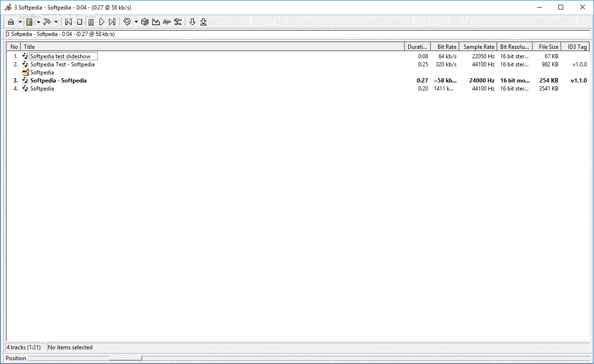The height and width of the screenshot is (364, 594).
Task: Click the v1.1.0 ID3 tag cell
Action: [578, 81]
